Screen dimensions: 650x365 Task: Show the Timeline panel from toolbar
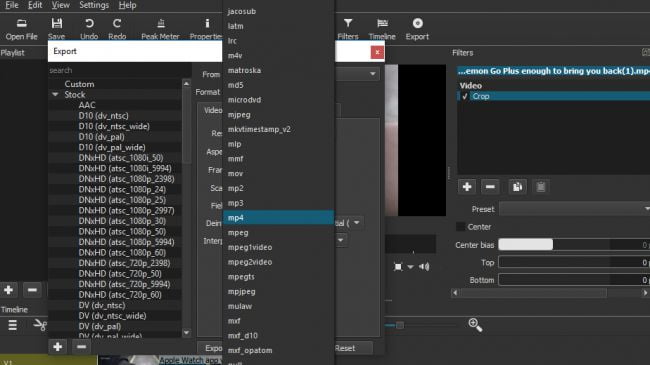(x=382, y=29)
